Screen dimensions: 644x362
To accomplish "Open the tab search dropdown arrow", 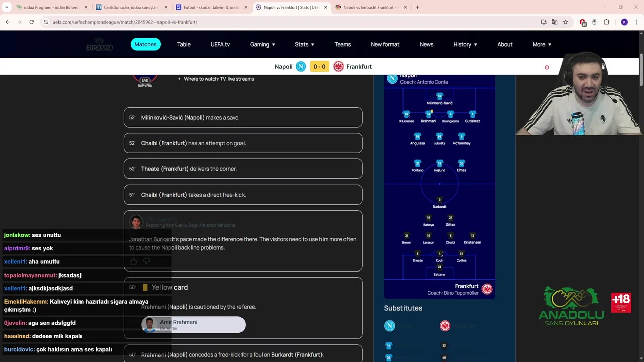I will coord(7,7).
